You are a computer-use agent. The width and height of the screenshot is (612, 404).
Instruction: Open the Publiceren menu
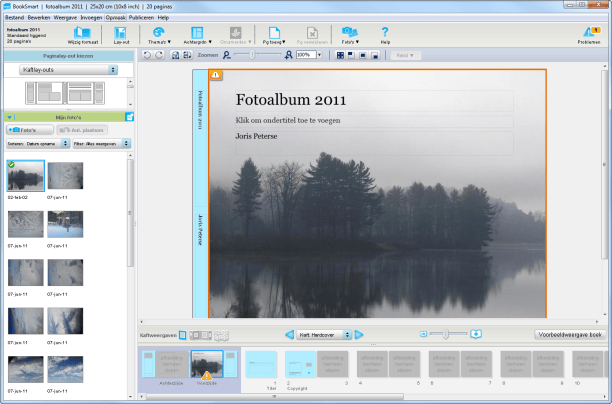(x=141, y=18)
